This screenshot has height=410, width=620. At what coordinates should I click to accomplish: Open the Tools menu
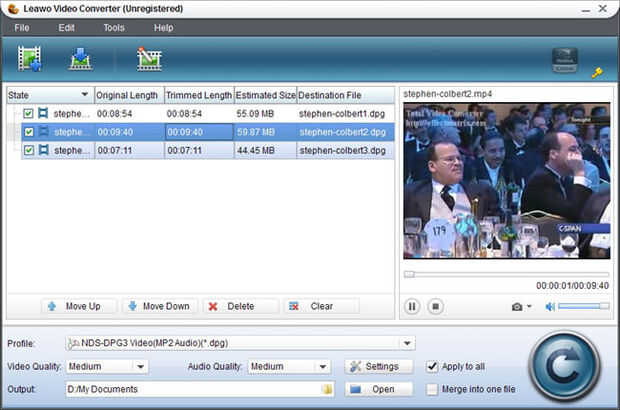114,28
